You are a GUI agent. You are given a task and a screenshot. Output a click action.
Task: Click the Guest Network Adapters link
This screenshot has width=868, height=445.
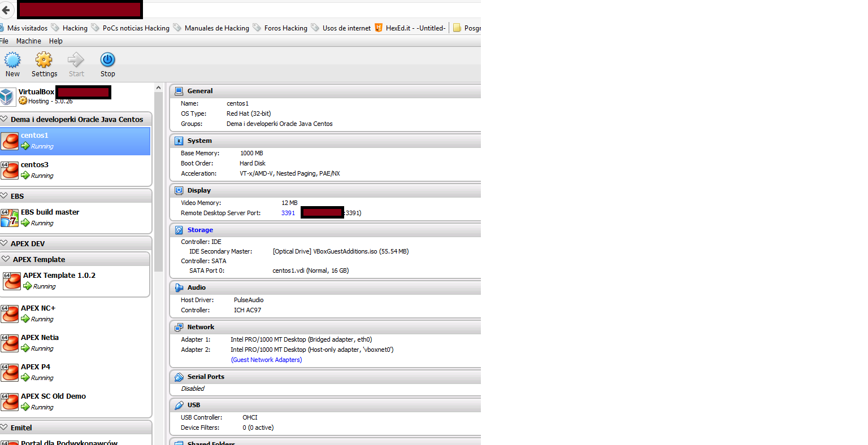pos(266,360)
